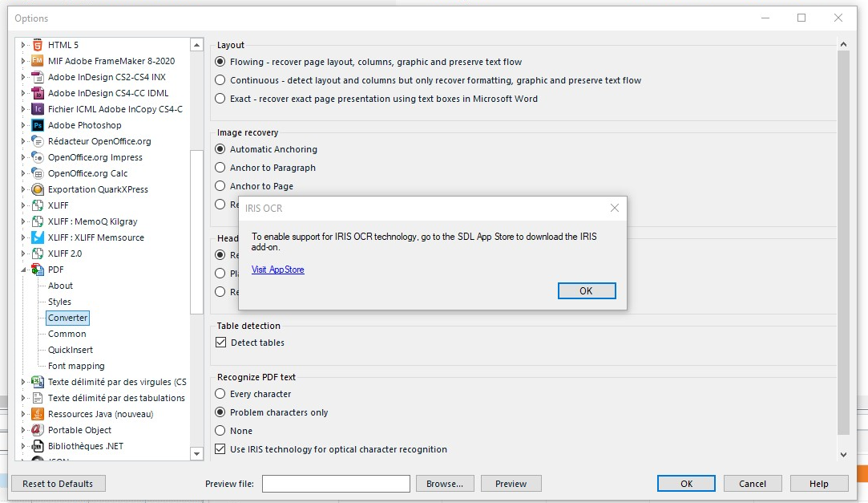Viewport: 868px width, 503px height.
Task: Open the Styles page under PDF
Action: pos(60,302)
